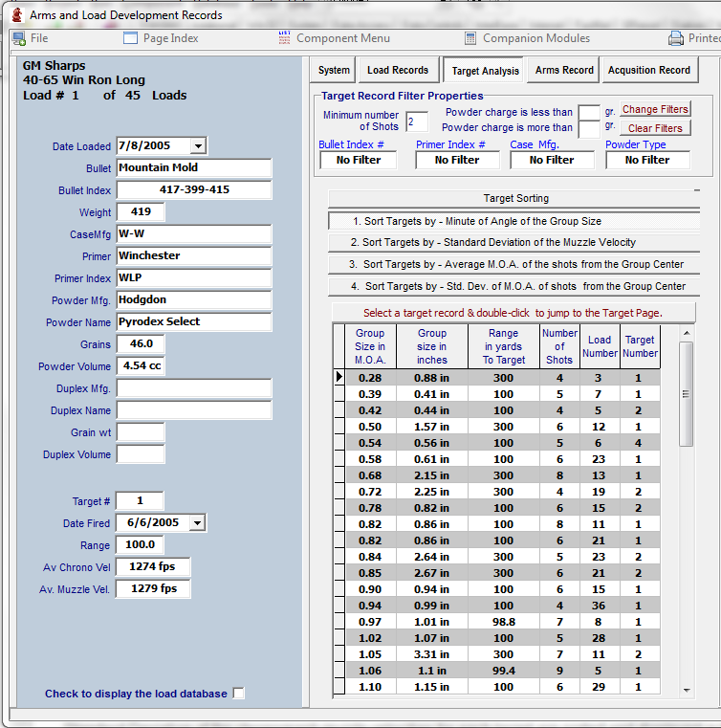The height and width of the screenshot is (728, 721).
Task: Click the Powder Type No Filter box
Action: pyautogui.click(x=647, y=160)
